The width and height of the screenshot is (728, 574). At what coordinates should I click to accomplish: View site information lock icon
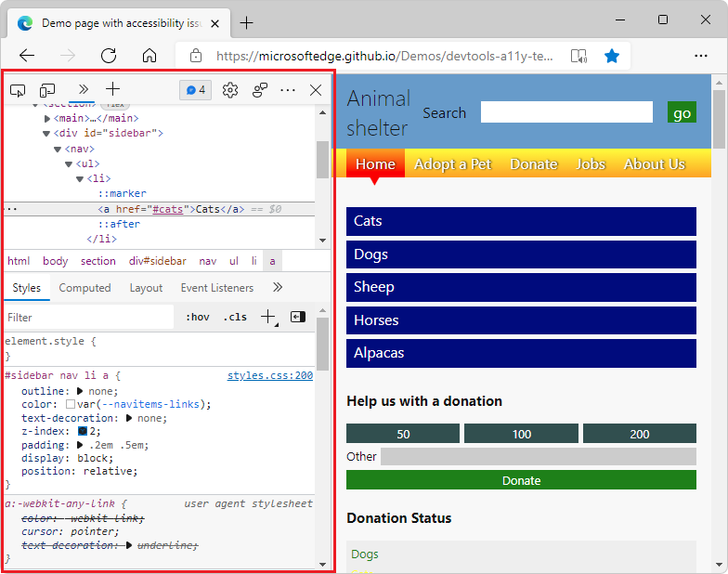pyautogui.click(x=196, y=56)
